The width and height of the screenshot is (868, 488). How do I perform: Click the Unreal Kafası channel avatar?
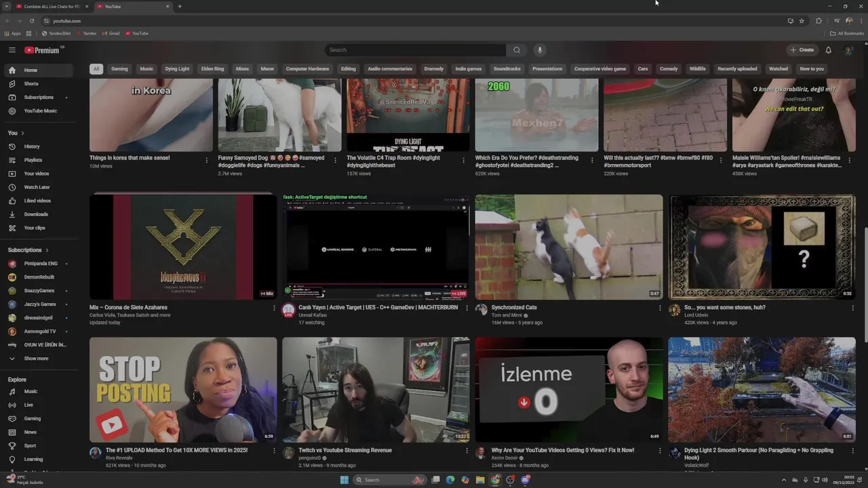pos(288,310)
